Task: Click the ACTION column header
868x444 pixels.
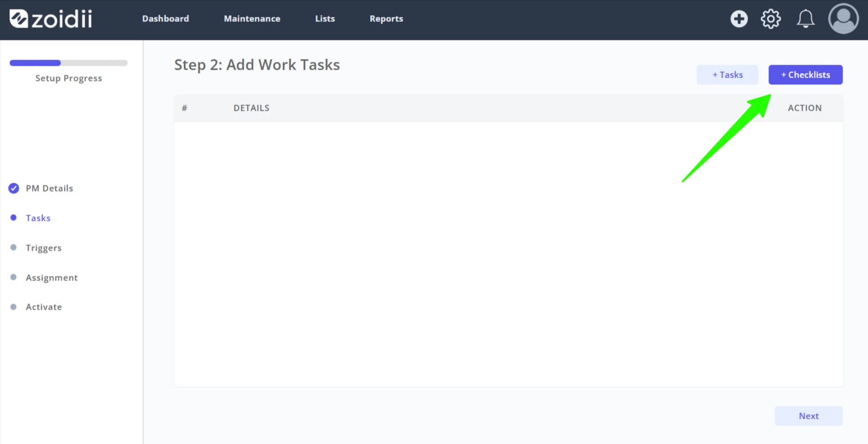Action: [x=805, y=108]
